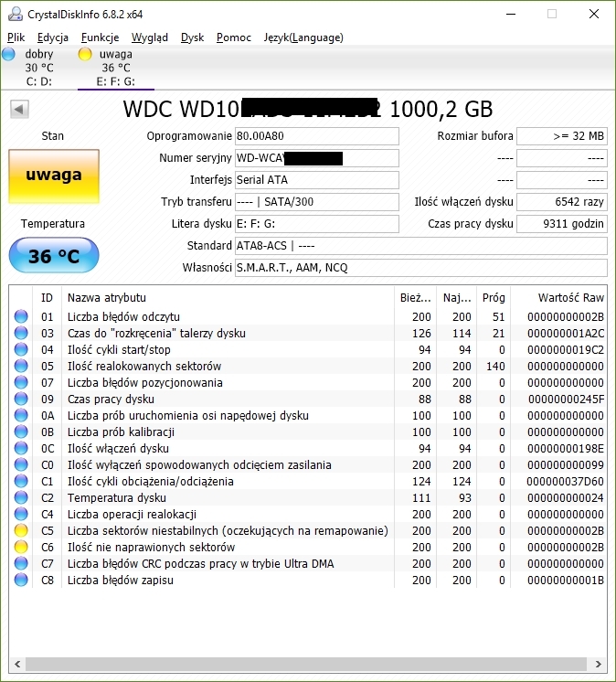This screenshot has height=682, width=616.
Task: Click status orb for attribute 09 power-on hours
Action: (x=21, y=399)
